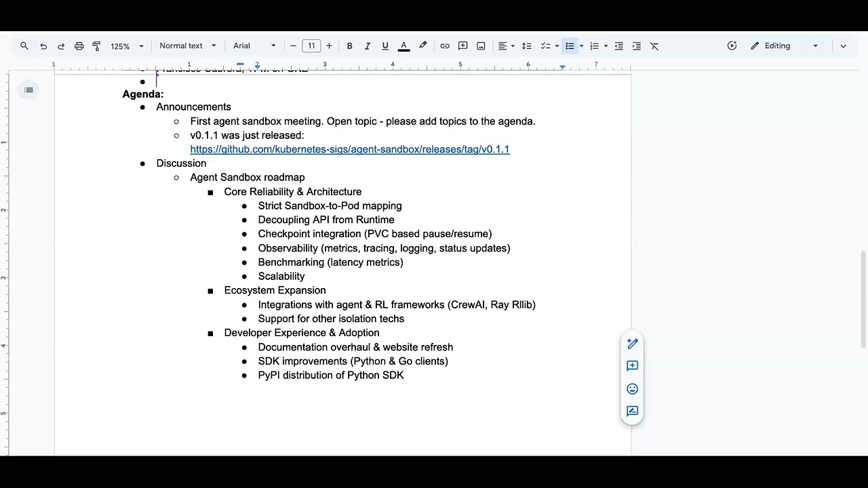Show the document outline panel
868x488 pixels.
tap(28, 90)
